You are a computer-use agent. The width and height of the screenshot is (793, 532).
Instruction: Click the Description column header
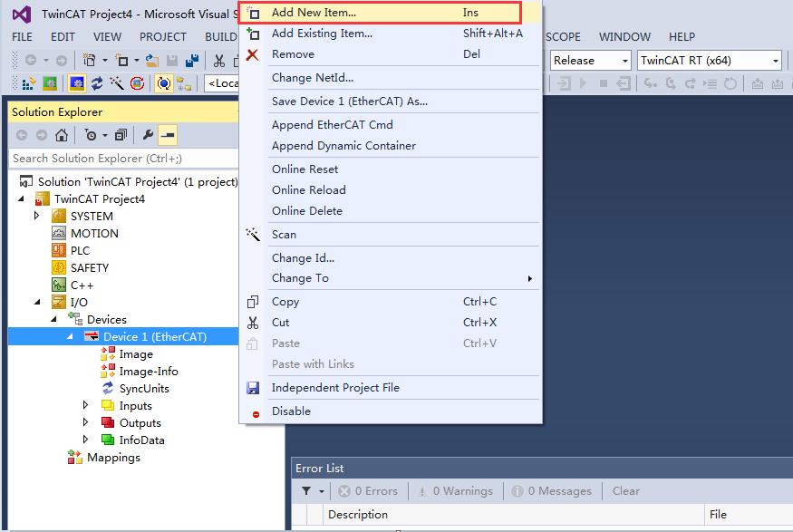click(x=513, y=514)
